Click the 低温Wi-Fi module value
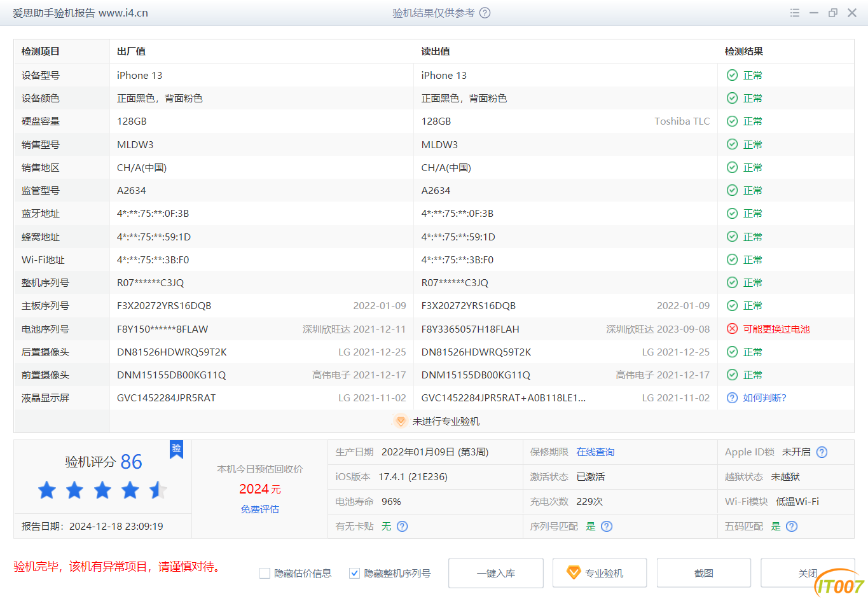The height and width of the screenshot is (601, 868). pyautogui.click(x=797, y=502)
